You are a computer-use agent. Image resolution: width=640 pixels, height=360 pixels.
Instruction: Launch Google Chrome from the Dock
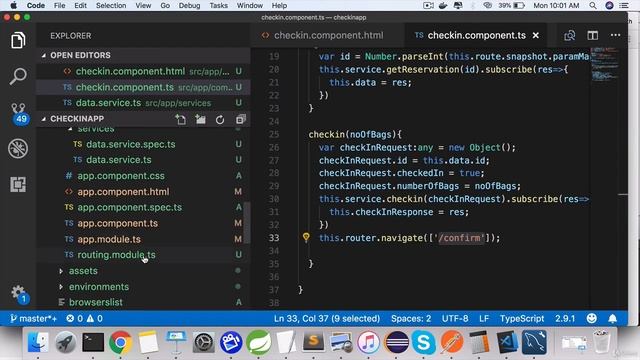coord(120,342)
